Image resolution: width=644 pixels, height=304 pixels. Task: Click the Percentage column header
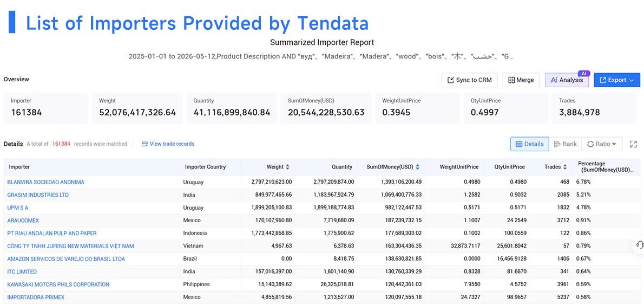click(x=606, y=166)
